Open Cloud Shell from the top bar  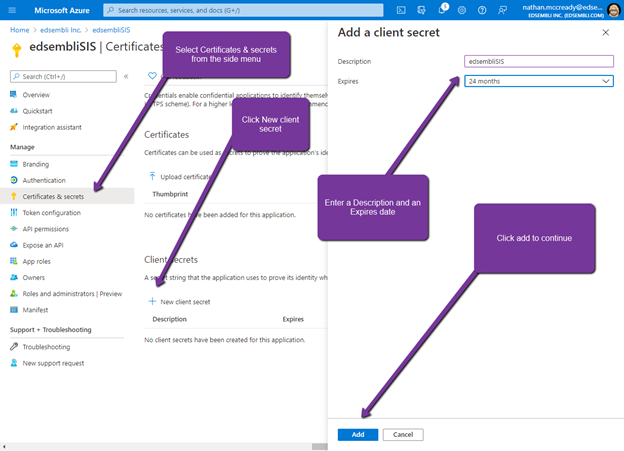pyautogui.click(x=401, y=10)
